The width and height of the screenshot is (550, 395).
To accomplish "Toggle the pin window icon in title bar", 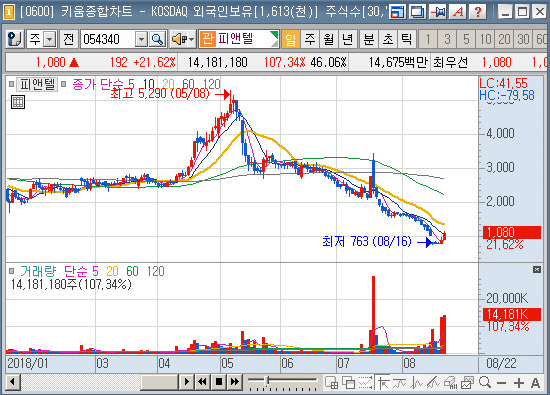I will click(438, 12).
